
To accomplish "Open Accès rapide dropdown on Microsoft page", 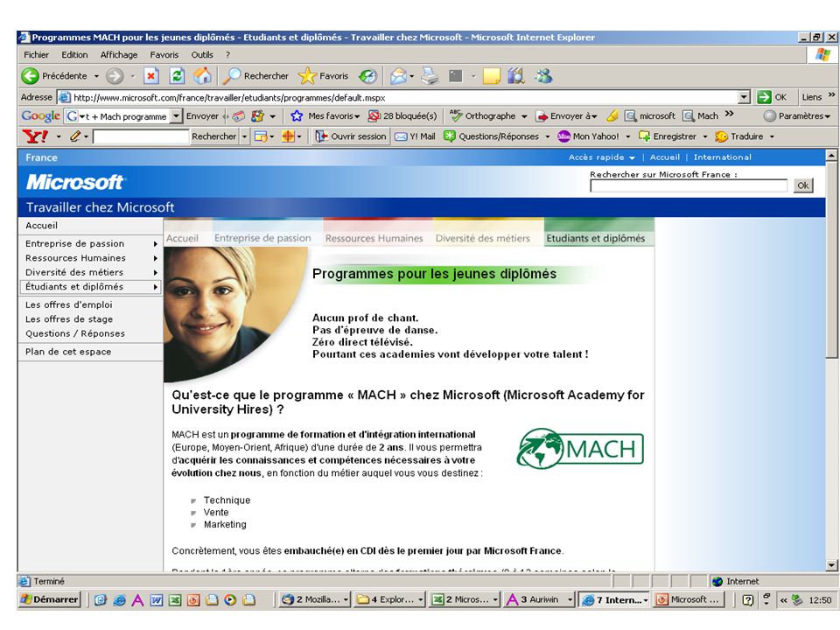I will pyautogui.click(x=602, y=157).
